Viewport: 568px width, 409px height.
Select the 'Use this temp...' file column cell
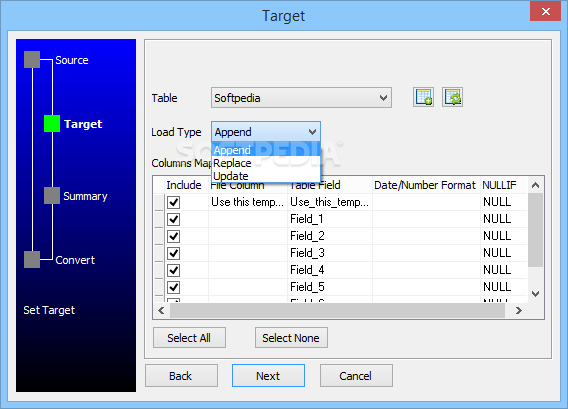[248, 202]
